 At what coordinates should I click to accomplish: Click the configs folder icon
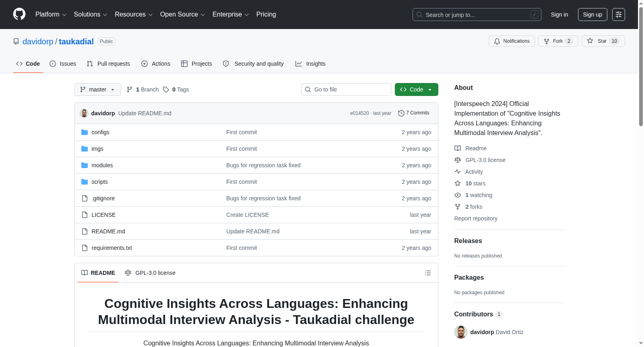(x=85, y=132)
